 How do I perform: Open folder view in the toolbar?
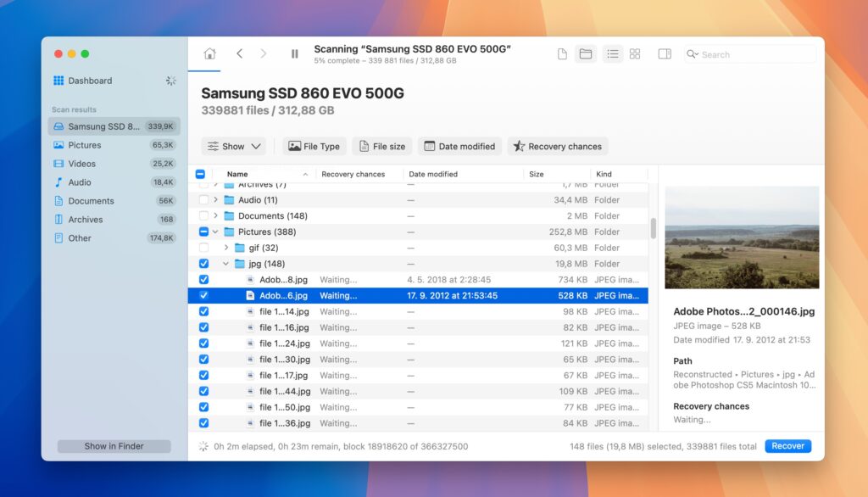coord(586,53)
